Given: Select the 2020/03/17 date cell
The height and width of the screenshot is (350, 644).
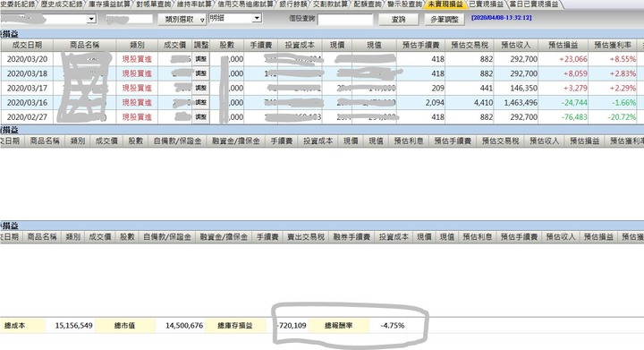Looking at the screenshot, I should (27, 88).
